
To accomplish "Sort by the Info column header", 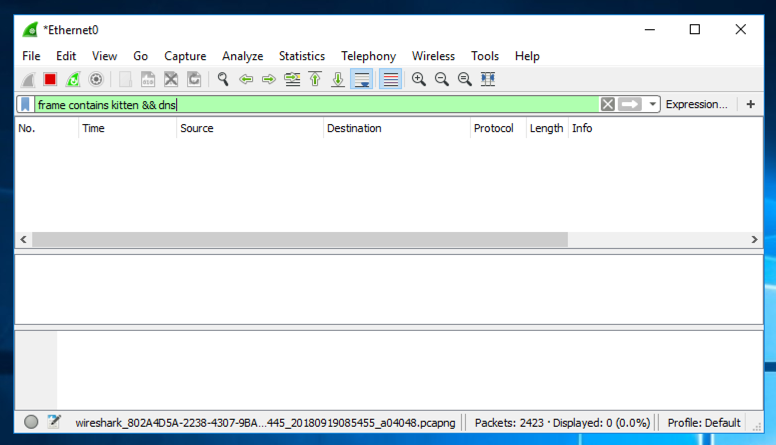I will point(665,128).
